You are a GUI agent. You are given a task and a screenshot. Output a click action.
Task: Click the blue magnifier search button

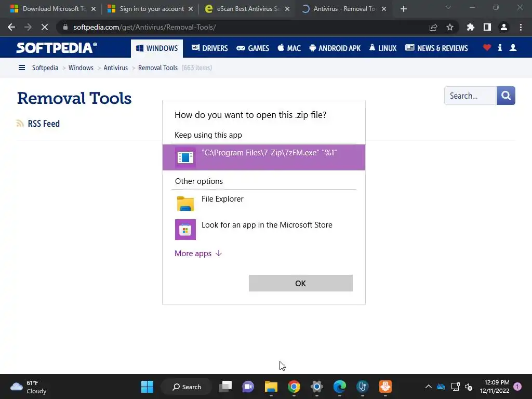point(506,96)
